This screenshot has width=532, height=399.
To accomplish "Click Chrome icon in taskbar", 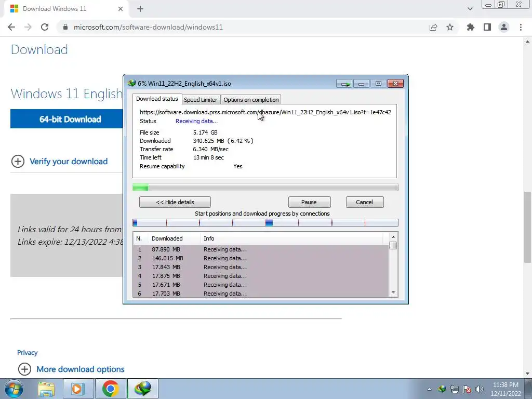I will 110,389.
